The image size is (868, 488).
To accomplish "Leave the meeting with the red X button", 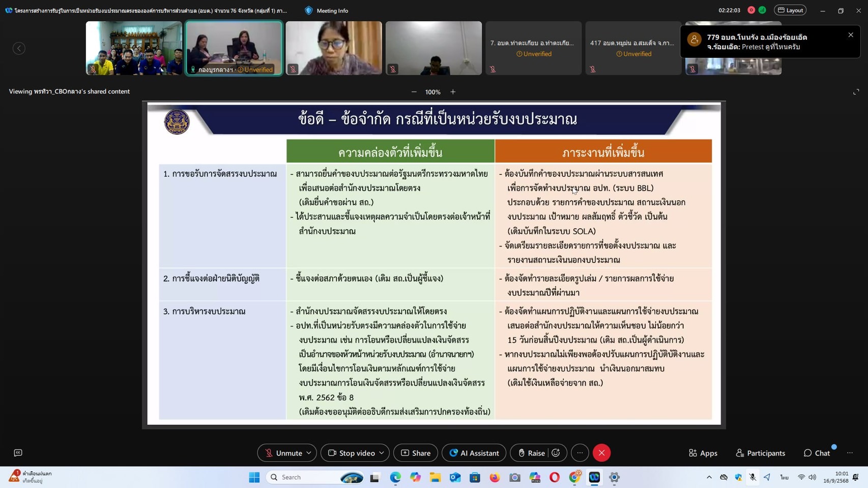I will pos(601,453).
